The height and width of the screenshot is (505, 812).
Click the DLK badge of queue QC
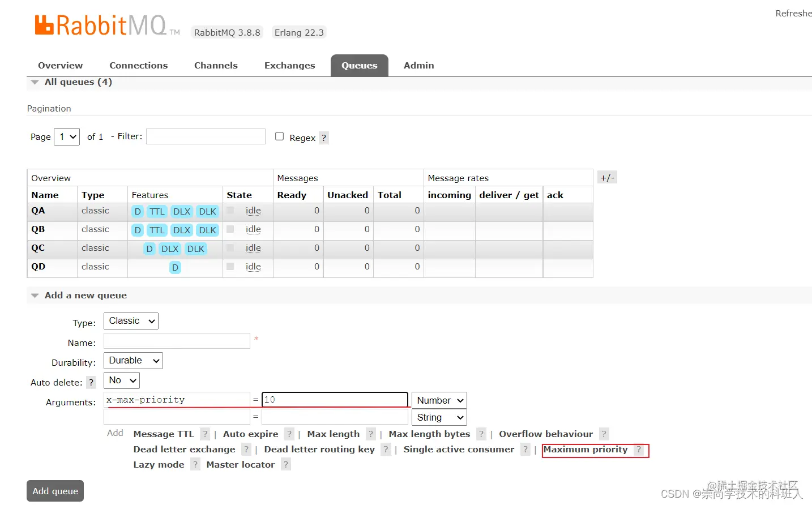tap(196, 249)
